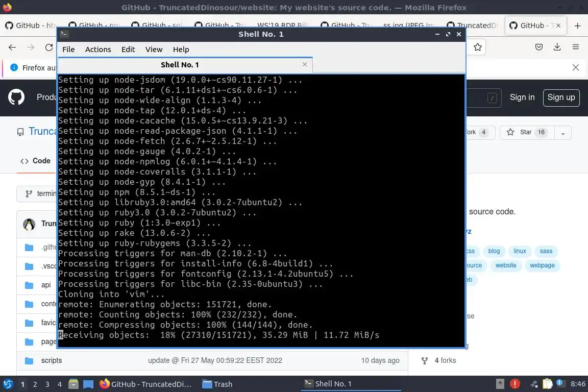
Task: Bookmark this page with the star icon
Action: coord(477,47)
